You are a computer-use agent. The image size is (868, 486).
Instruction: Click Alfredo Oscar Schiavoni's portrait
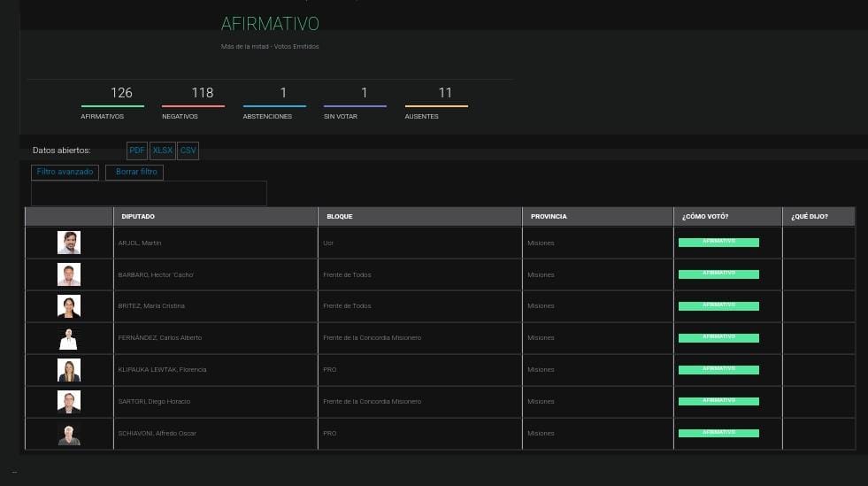(x=69, y=434)
